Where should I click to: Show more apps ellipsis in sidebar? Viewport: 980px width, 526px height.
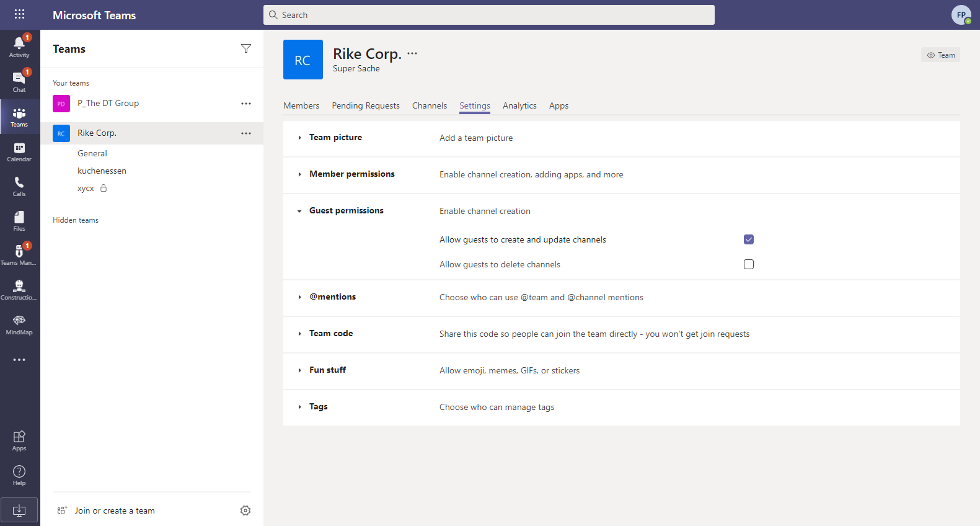(x=19, y=360)
